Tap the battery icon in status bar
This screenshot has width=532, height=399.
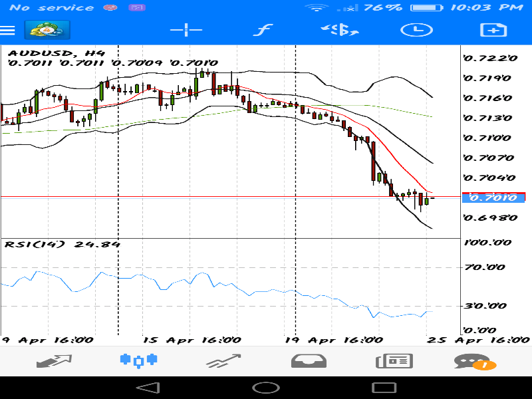pos(426,7)
